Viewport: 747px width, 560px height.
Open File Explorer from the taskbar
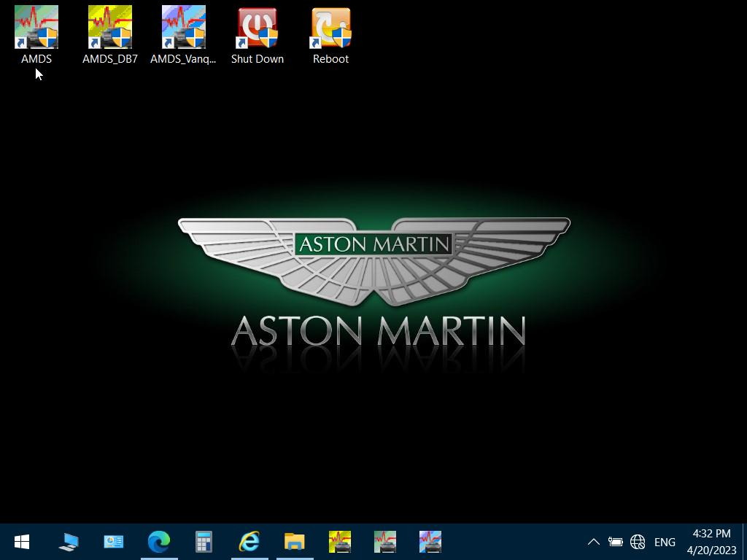click(295, 542)
